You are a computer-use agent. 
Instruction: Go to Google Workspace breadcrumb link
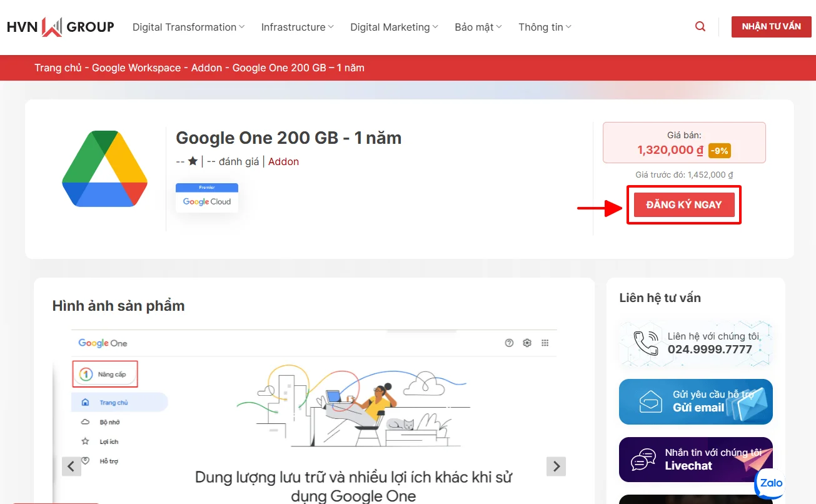coord(136,68)
